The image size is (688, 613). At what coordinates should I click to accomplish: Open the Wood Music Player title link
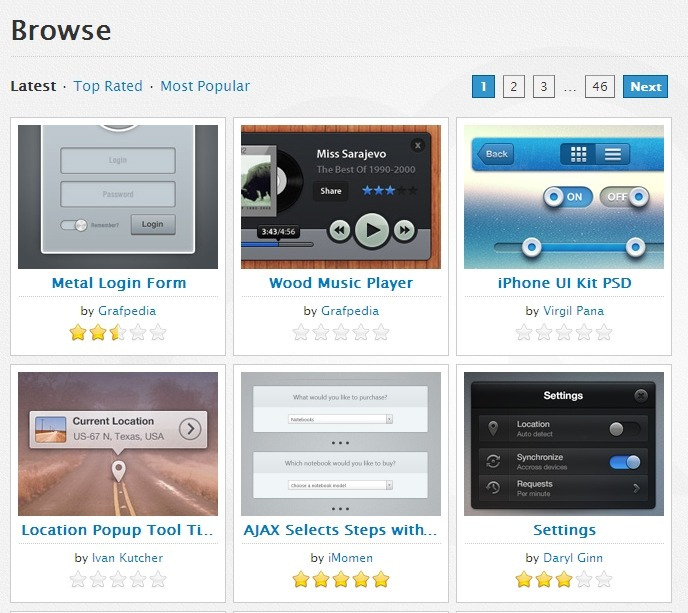coord(341,283)
